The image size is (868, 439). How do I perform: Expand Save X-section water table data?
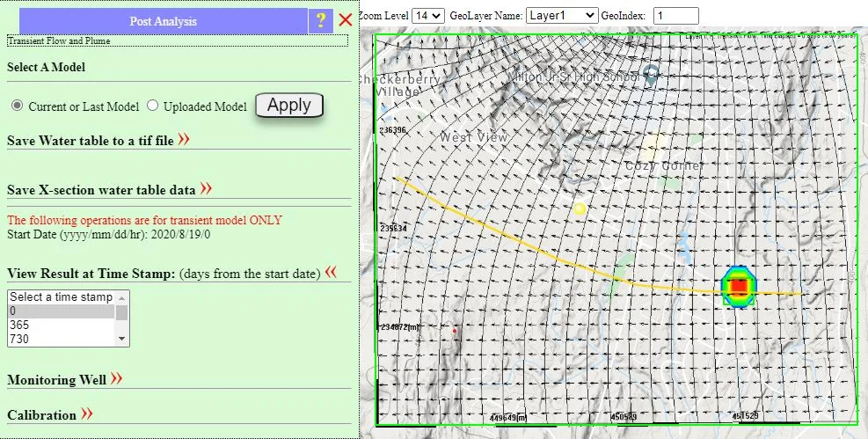point(206,189)
